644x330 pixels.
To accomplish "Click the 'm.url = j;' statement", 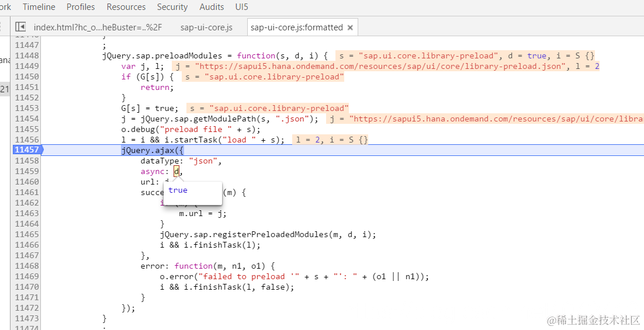I will pos(202,213).
